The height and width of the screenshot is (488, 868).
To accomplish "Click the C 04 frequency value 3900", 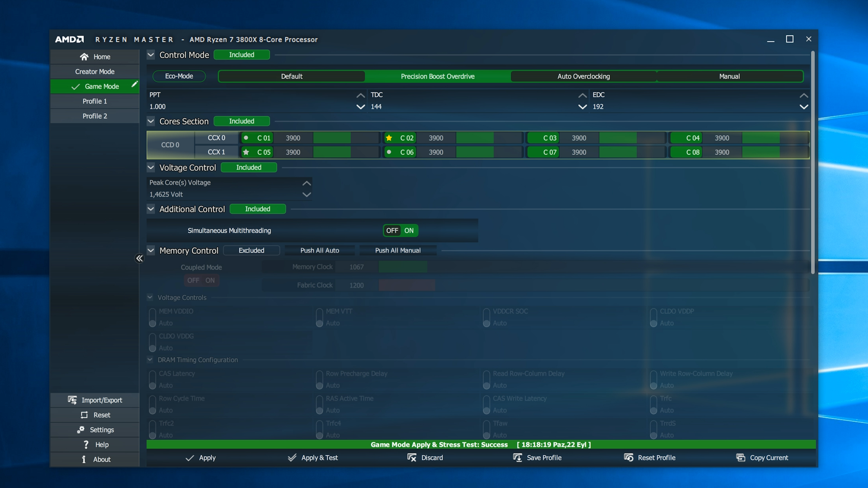I will click(x=722, y=138).
